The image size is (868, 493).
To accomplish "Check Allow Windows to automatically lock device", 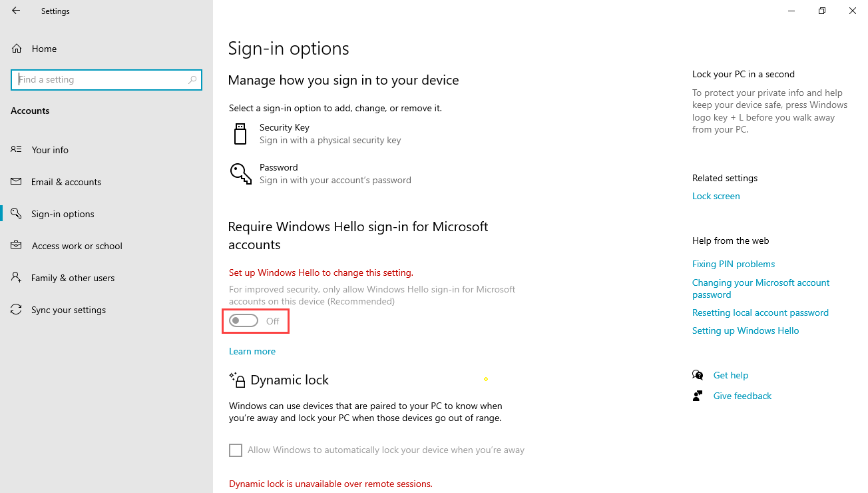I will (x=236, y=450).
